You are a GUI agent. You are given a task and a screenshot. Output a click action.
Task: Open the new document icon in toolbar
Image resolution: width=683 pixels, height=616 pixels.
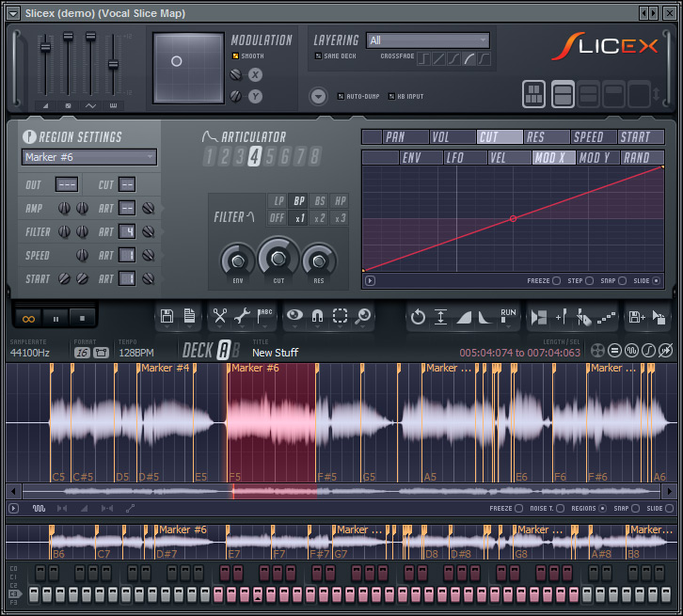pyautogui.click(x=189, y=316)
